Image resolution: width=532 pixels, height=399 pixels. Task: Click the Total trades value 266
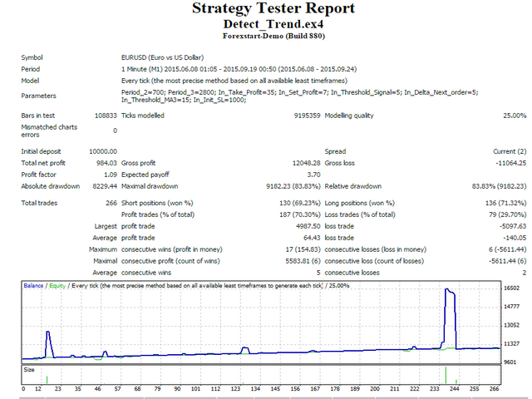111,203
